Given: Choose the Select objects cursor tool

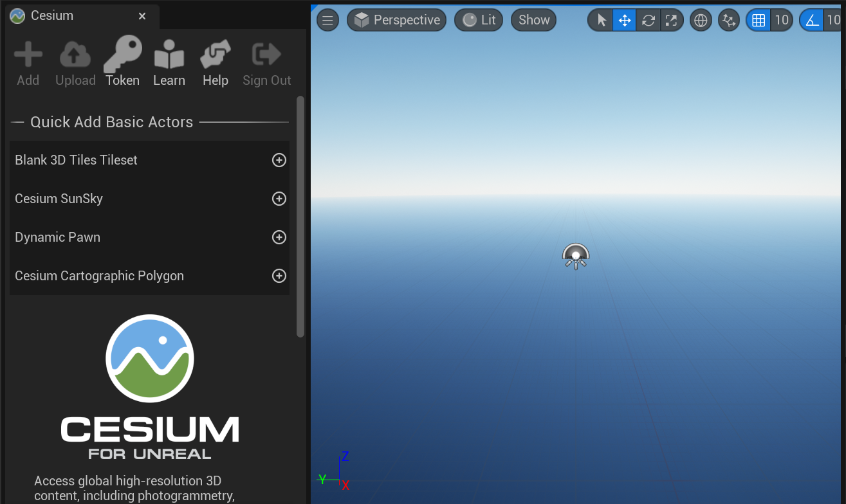Looking at the screenshot, I should pyautogui.click(x=601, y=20).
